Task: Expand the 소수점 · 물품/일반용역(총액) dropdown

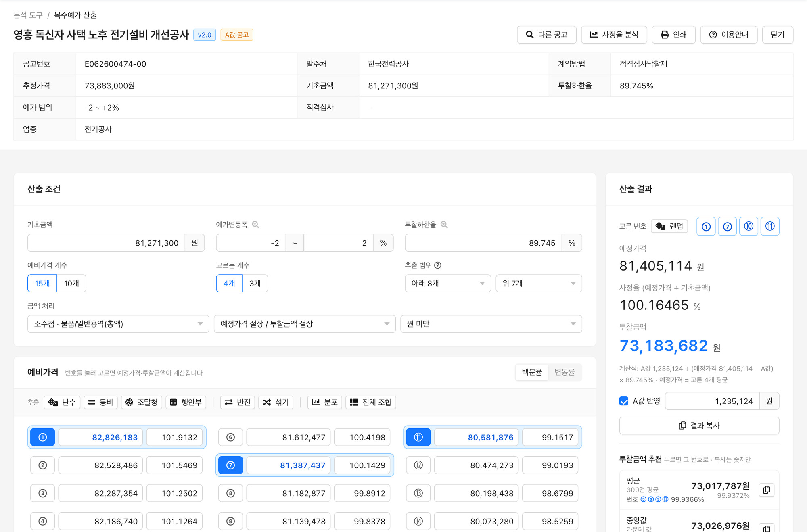Action: pyautogui.click(x=118, y=324)
